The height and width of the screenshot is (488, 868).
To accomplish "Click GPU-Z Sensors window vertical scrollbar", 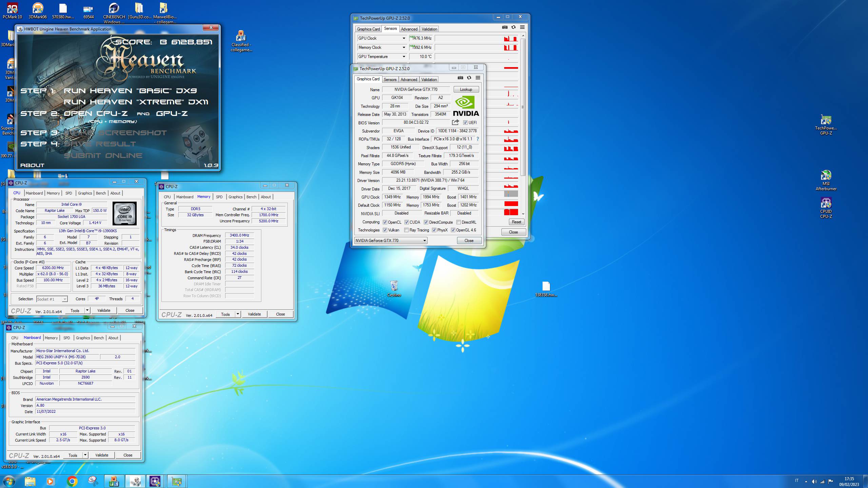I will pos(523,107).
